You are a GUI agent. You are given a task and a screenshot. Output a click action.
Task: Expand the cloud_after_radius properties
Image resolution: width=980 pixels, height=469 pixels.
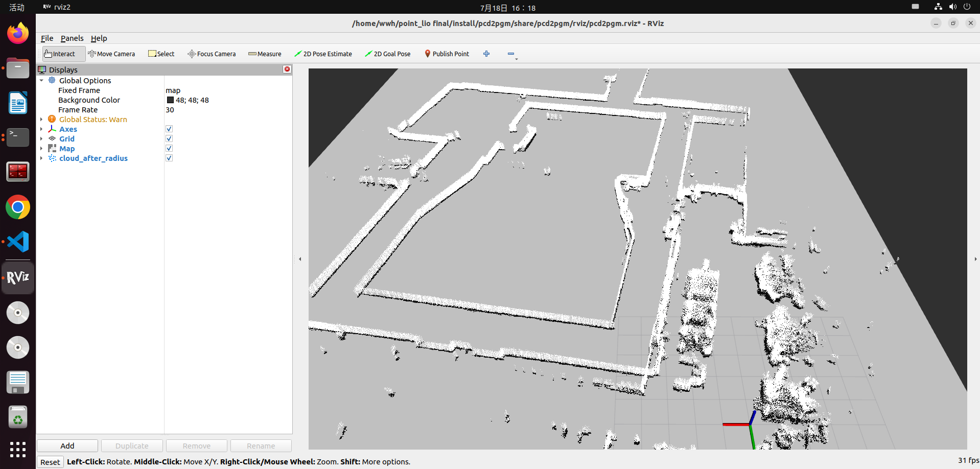click(x=41, y=158)
